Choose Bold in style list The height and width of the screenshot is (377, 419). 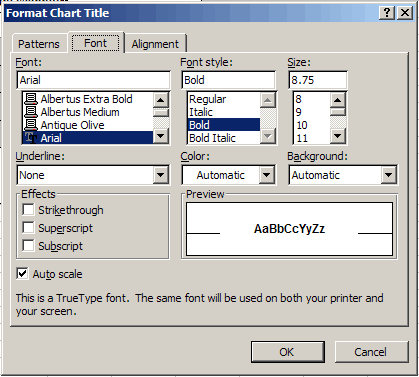pyautogui.click(x=224, y=125)
